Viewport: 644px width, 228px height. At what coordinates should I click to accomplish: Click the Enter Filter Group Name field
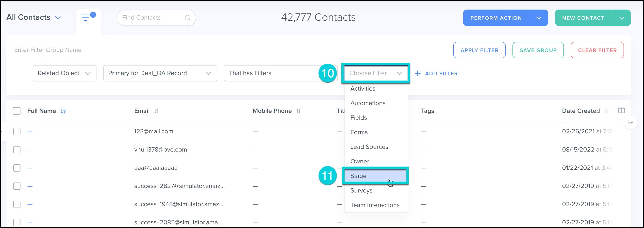pos(48,50)
